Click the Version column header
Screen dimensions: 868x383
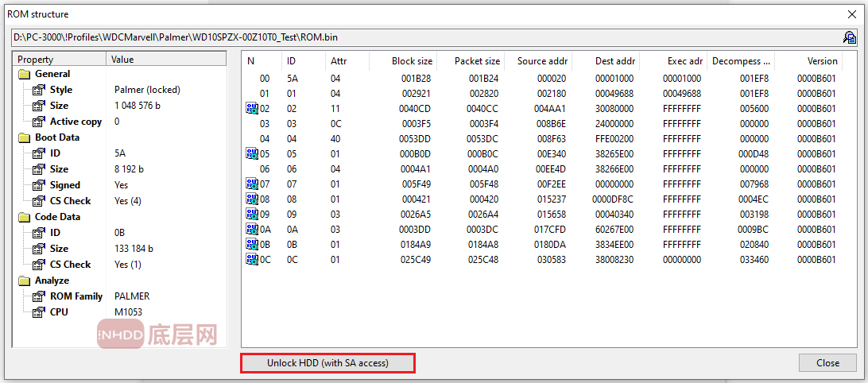822,60
